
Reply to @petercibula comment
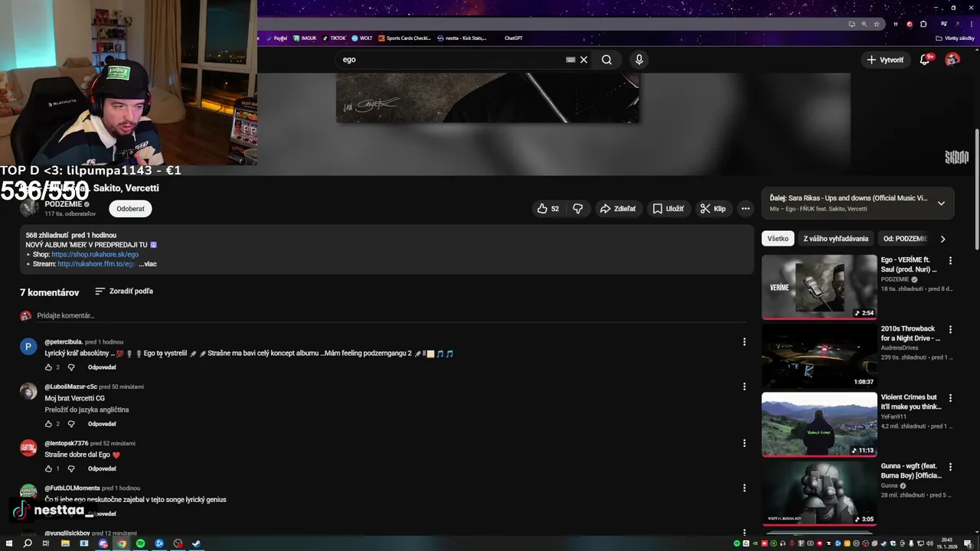[102, 367]
